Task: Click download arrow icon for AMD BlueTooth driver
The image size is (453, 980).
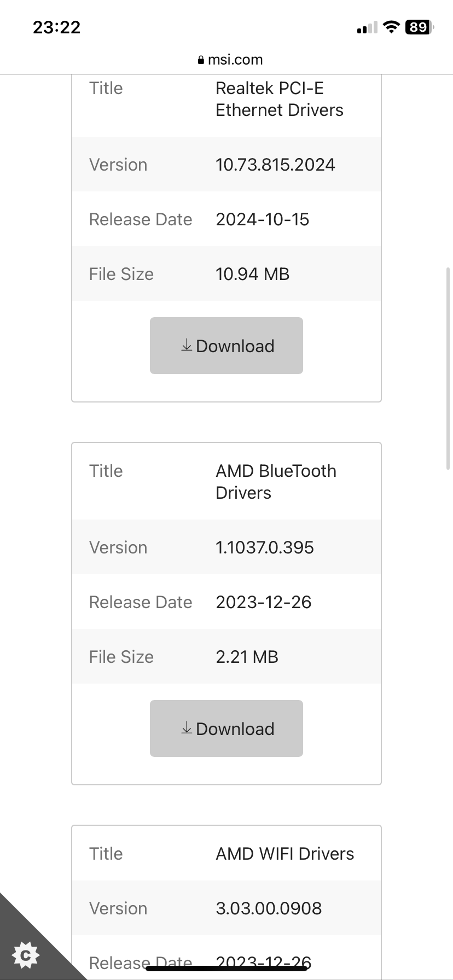Action: (187, 728)
